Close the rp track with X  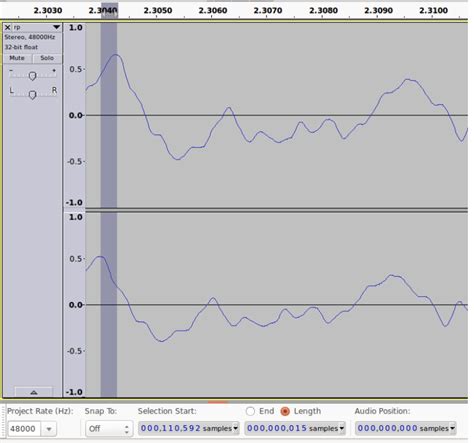(7, 27)
